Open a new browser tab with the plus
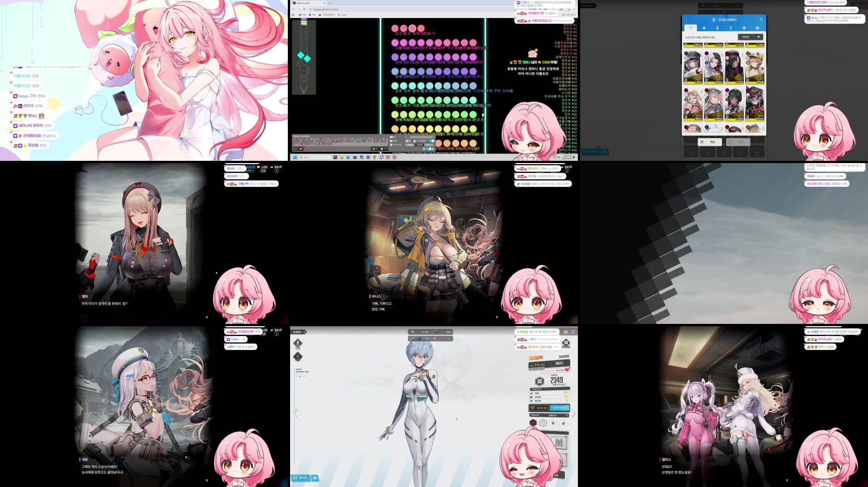 pyautogui.click(x=330, y=3)
